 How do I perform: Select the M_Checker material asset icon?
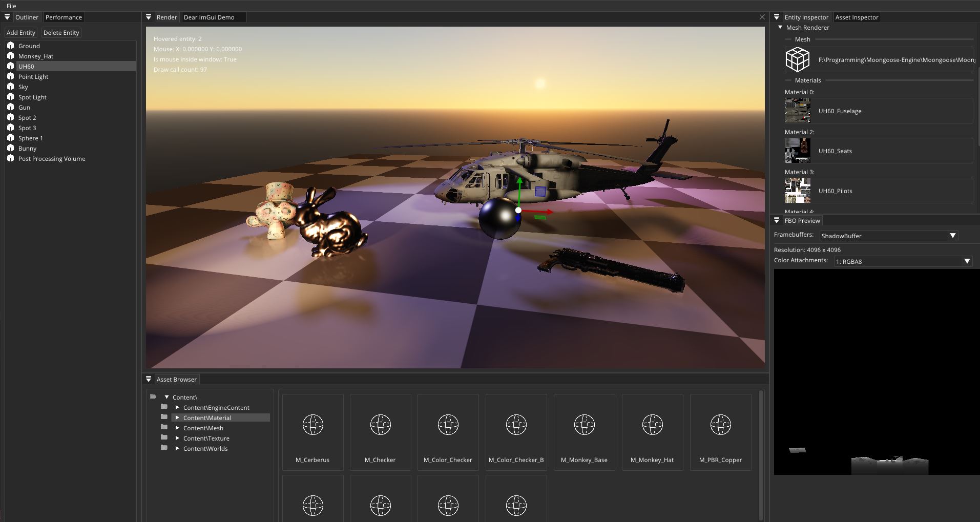pyautogui.click(x=380, y=425)
